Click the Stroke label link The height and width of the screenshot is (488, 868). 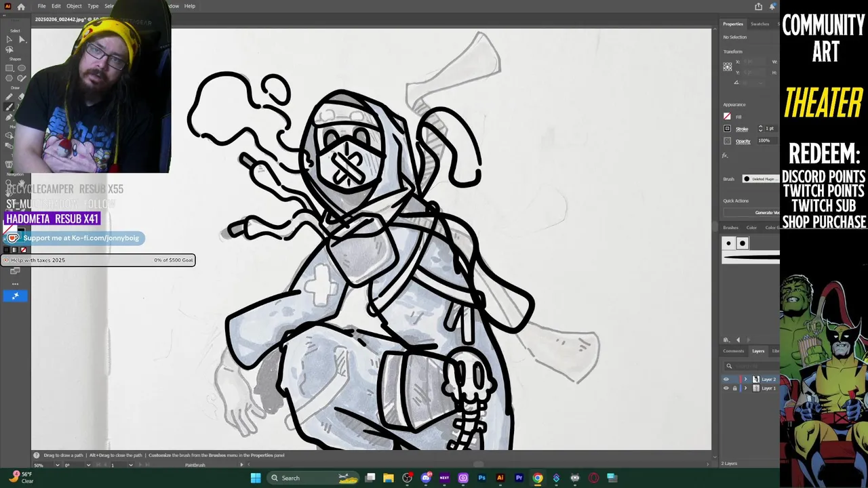(742, 129)
